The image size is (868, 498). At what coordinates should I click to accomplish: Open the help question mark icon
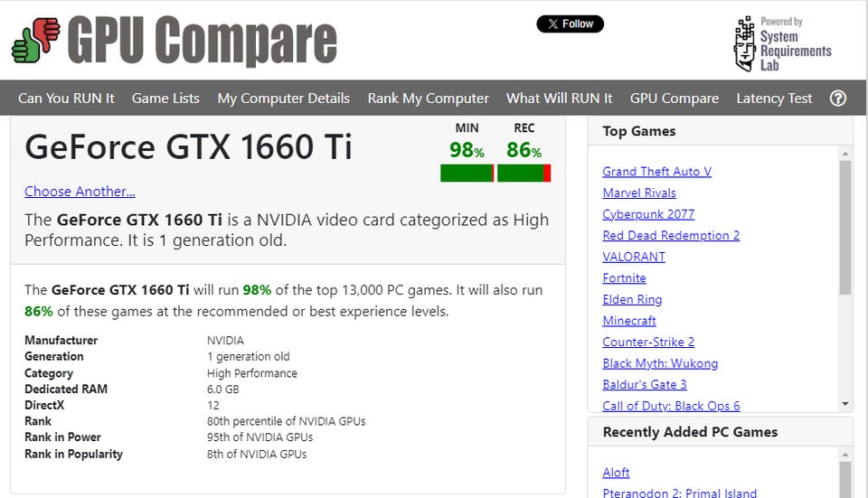coord(838,99)
